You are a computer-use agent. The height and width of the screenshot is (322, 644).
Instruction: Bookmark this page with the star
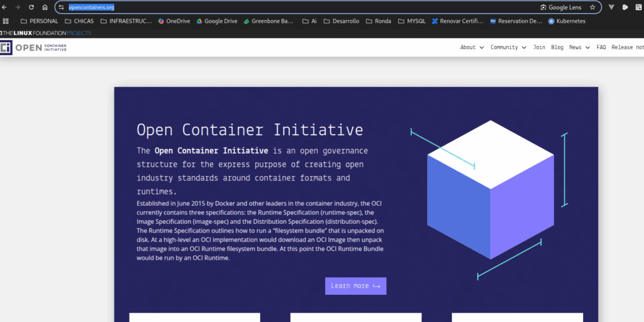click(x=592, y=8)
